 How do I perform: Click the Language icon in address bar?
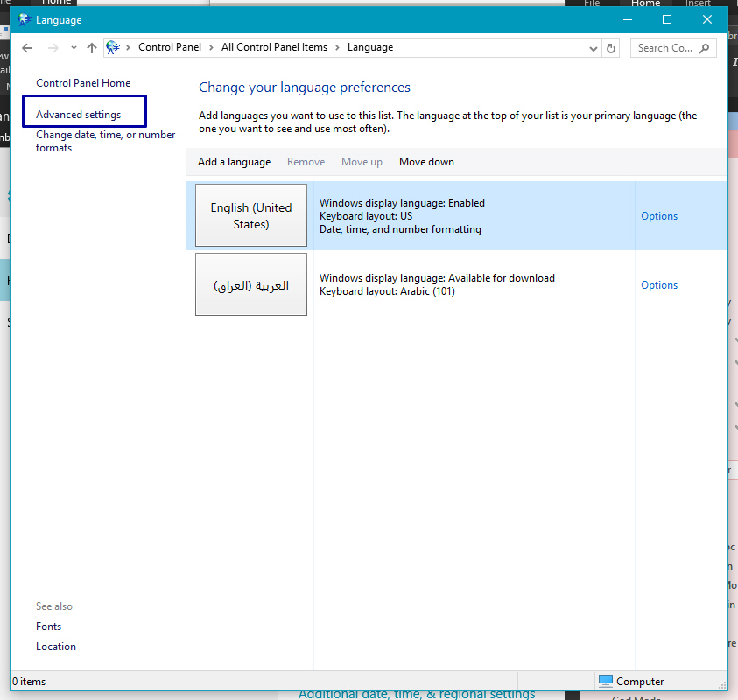tap(113, 48)
